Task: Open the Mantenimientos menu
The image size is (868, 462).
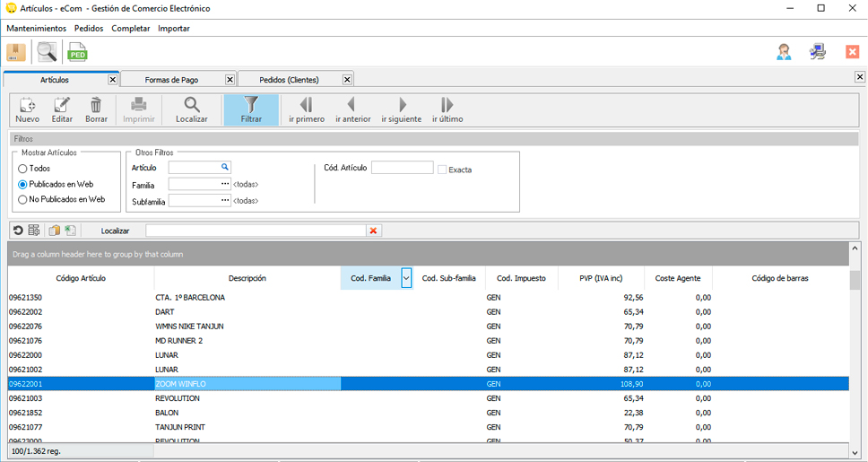Action: [37, 28]
